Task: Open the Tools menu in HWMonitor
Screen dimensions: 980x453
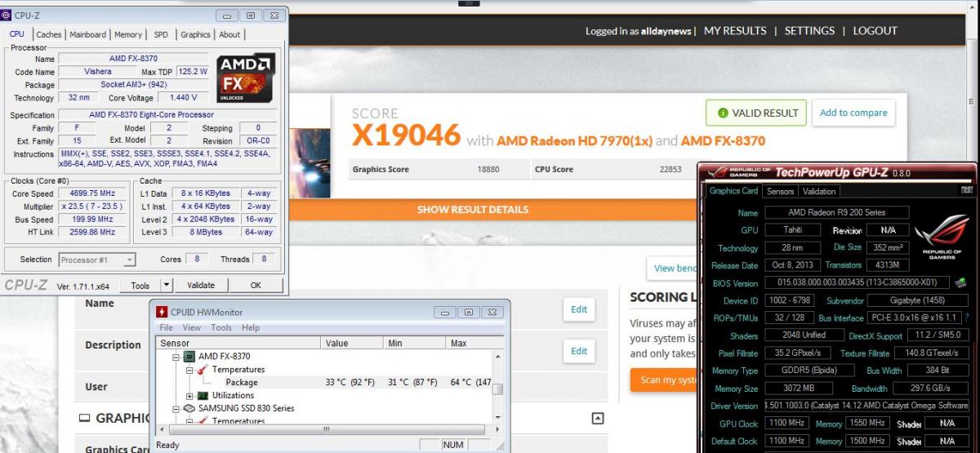Action: pos(221,327)
